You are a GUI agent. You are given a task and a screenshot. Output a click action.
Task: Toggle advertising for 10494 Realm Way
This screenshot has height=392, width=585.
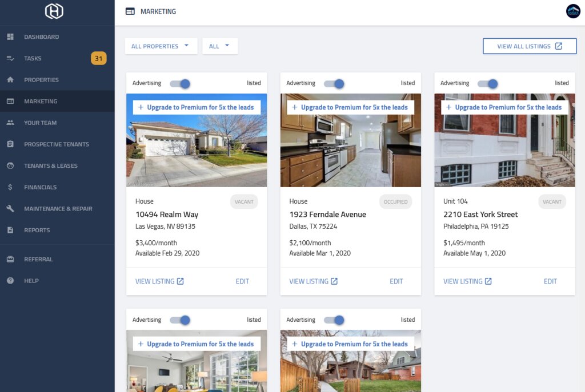click(x=180, y=83)
